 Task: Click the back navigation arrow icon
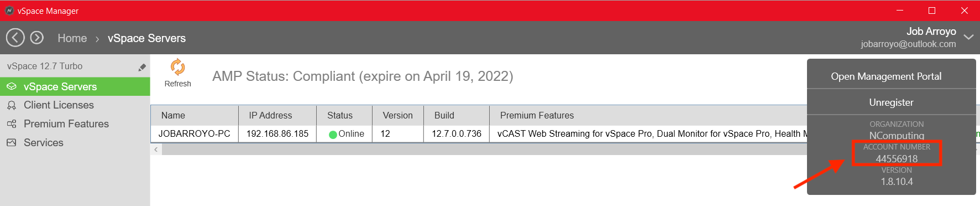coord(15,38)
